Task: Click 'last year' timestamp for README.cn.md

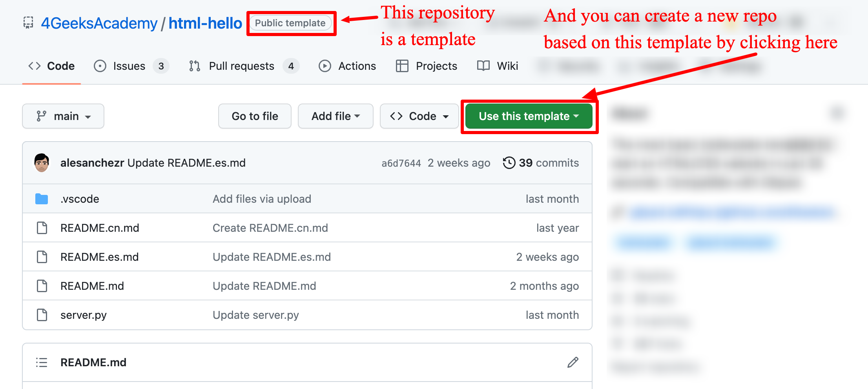Action: click(x=558, y=228)
